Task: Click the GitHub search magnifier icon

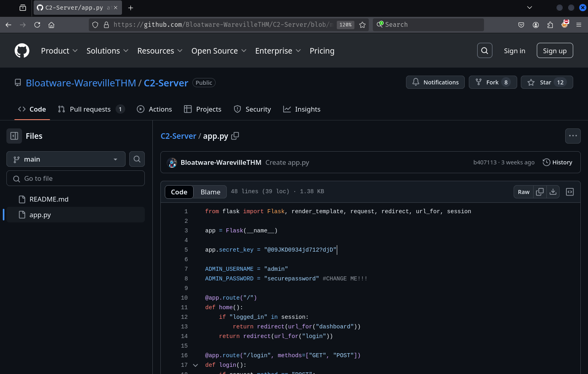Action: pos(484,51)
